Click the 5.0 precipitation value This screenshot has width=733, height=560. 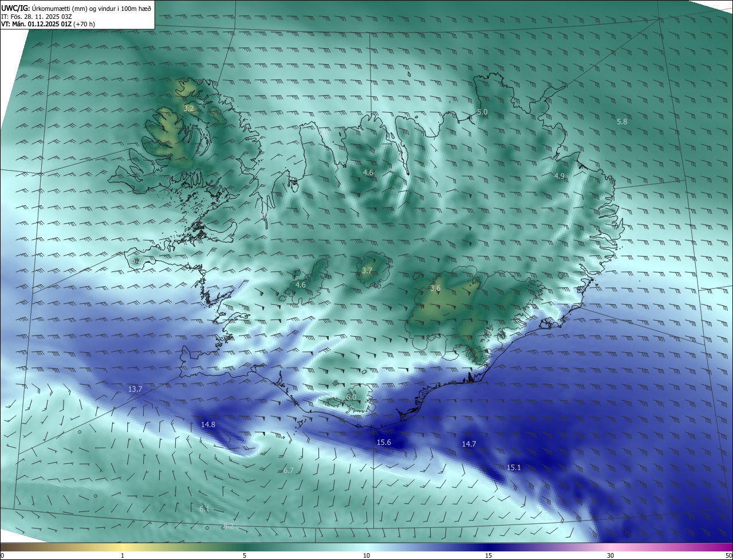click(482, 112)
